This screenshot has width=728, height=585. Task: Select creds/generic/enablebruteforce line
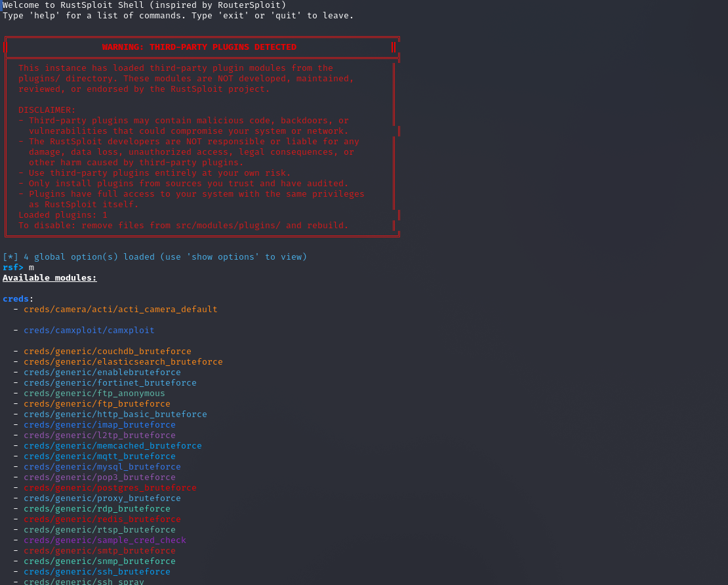[x=102, y=373]
